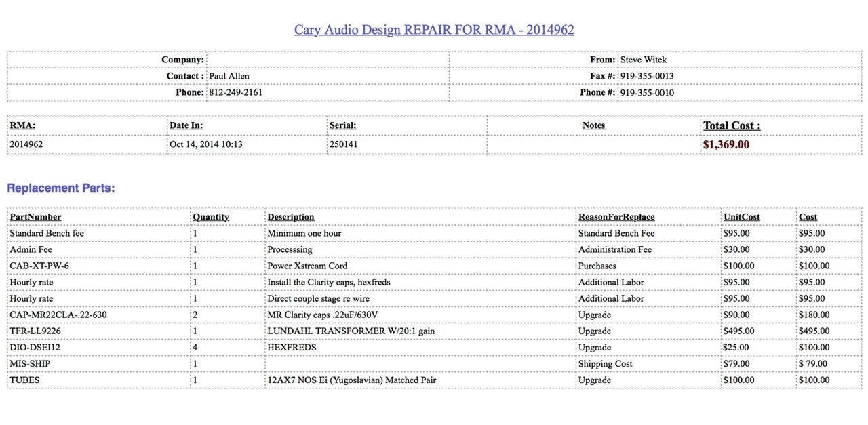Select the contact name Paul Allen
Viewport: 868px width, 425px height.
click(229, 76)
